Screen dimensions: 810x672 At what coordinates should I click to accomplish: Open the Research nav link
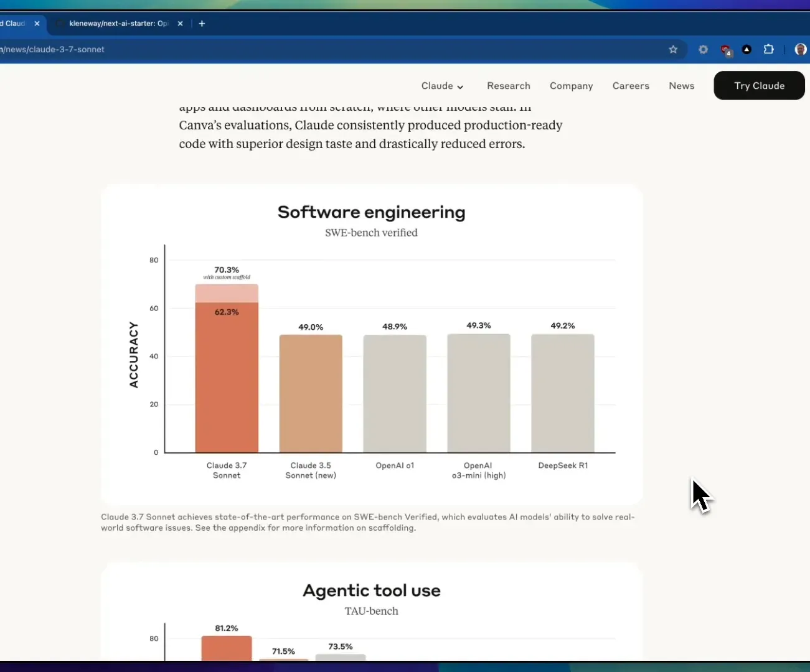509,86
